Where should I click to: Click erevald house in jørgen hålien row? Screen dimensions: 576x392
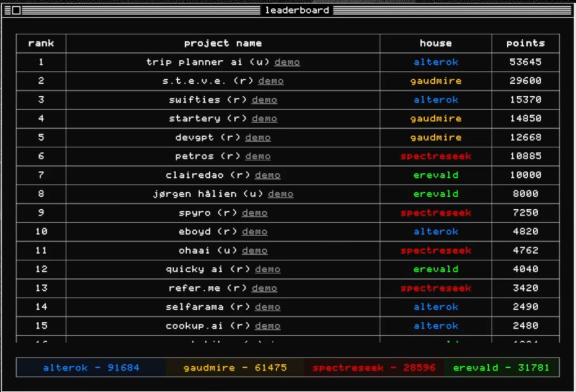(436, 194)
